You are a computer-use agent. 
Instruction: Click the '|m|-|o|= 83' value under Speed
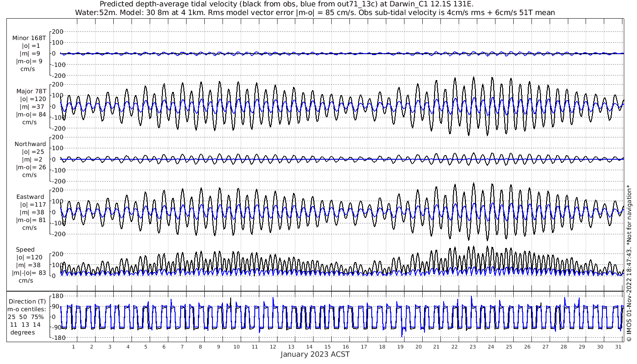coord(30,273)
